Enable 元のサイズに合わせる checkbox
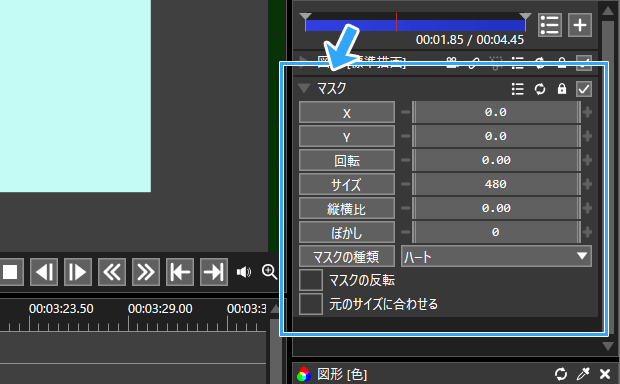 [x=311, y=304]
